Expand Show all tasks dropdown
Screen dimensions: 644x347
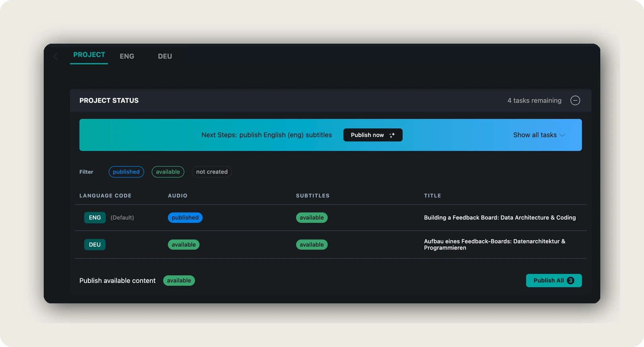point(539,135)
